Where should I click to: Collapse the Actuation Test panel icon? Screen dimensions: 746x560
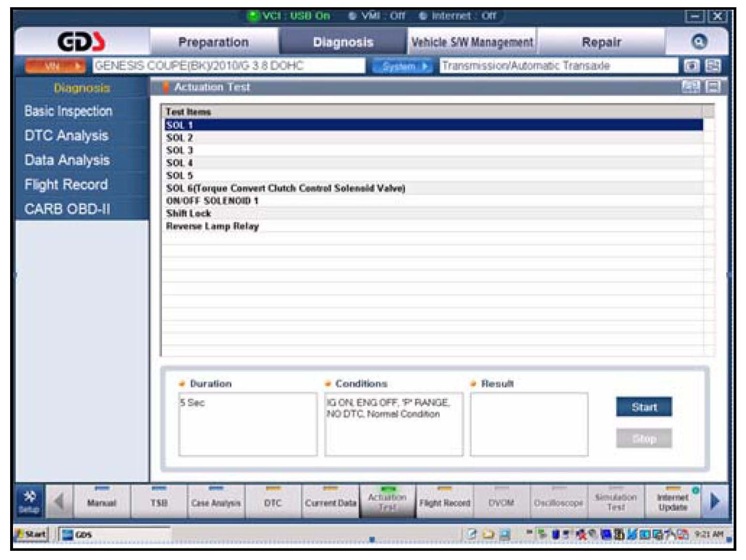(713, 87)
